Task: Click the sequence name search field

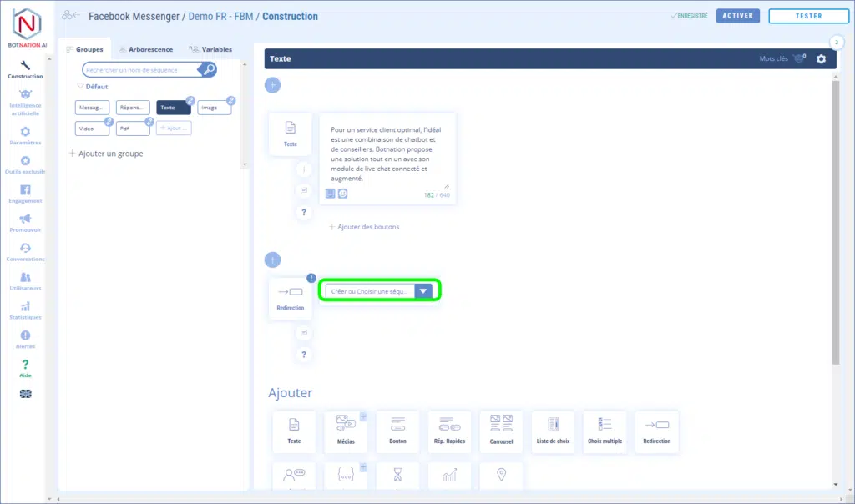Action: (142, 70)
